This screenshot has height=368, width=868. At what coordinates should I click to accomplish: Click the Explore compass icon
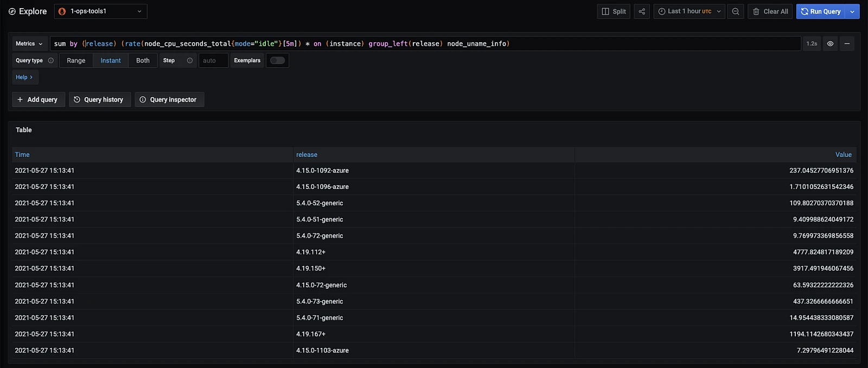coord(12,11)
